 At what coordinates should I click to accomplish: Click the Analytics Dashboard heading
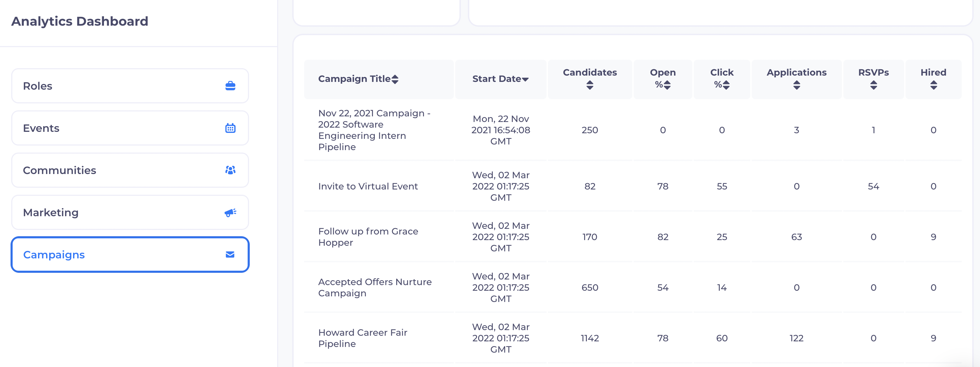pos(79,21)
